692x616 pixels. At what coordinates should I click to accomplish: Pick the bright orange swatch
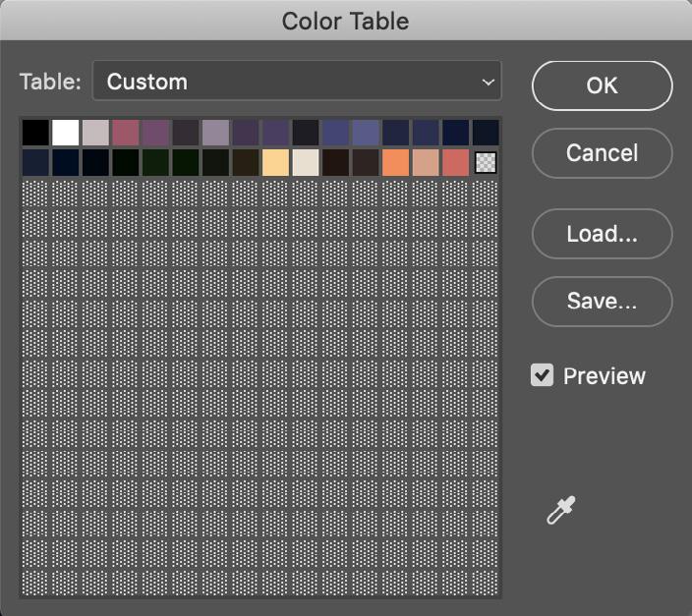tap(395, 162)
